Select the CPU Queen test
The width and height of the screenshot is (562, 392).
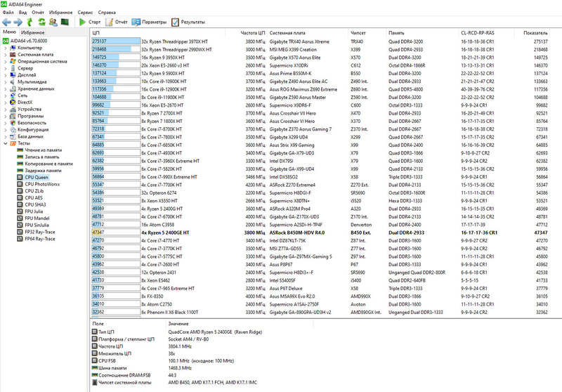(32, 177)
